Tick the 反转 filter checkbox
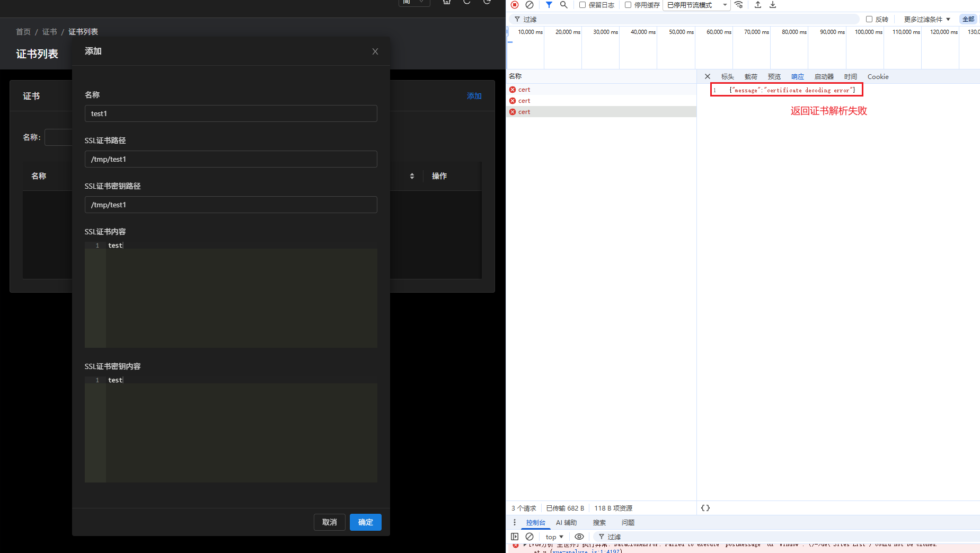This screenshot has width=980, height=553. pos(869,19)
